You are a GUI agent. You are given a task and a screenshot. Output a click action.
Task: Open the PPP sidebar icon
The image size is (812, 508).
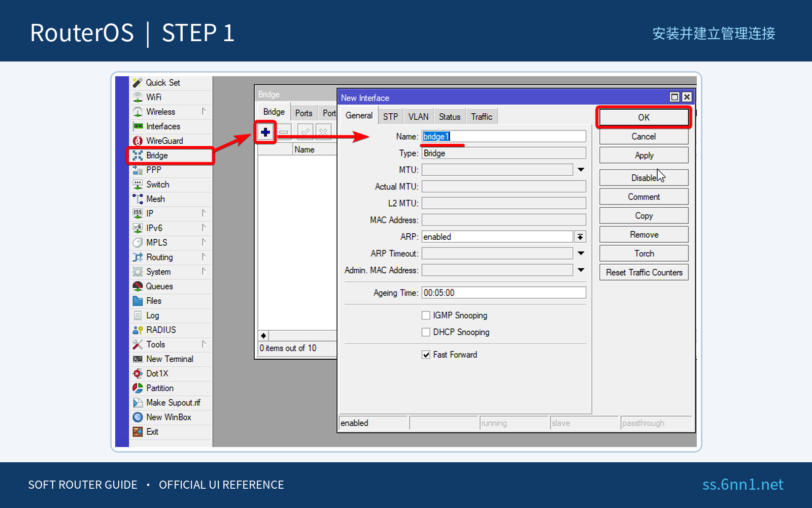click(x=138, y=170)
